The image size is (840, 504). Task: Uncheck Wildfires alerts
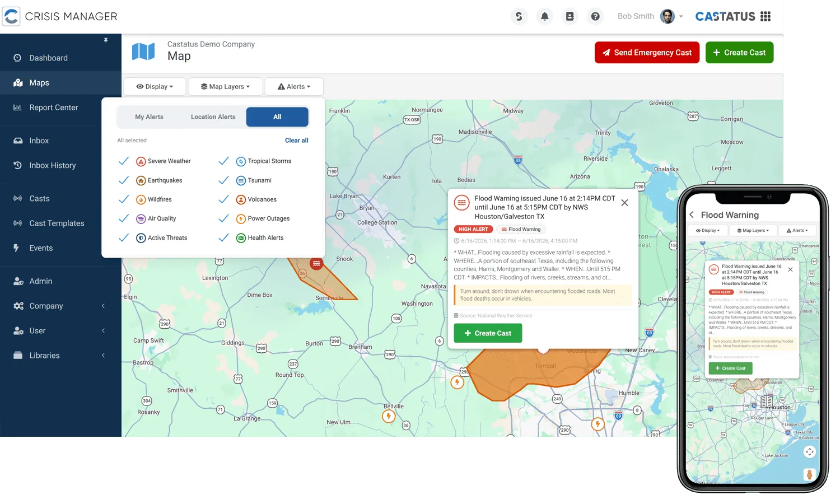coord(124,199)
